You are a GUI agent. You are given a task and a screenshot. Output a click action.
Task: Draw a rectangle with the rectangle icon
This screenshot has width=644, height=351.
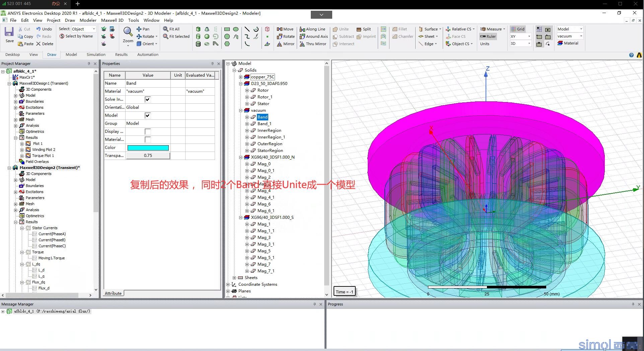tap(227, 29)
